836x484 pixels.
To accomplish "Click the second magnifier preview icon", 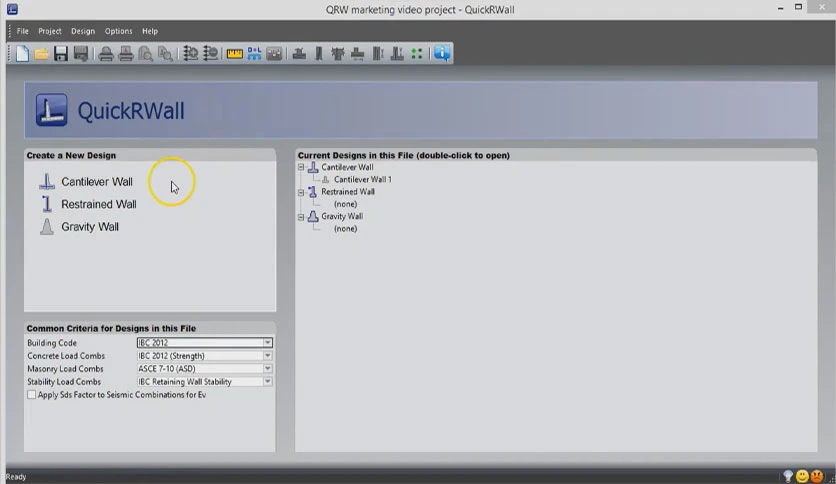I will (165, 53).
